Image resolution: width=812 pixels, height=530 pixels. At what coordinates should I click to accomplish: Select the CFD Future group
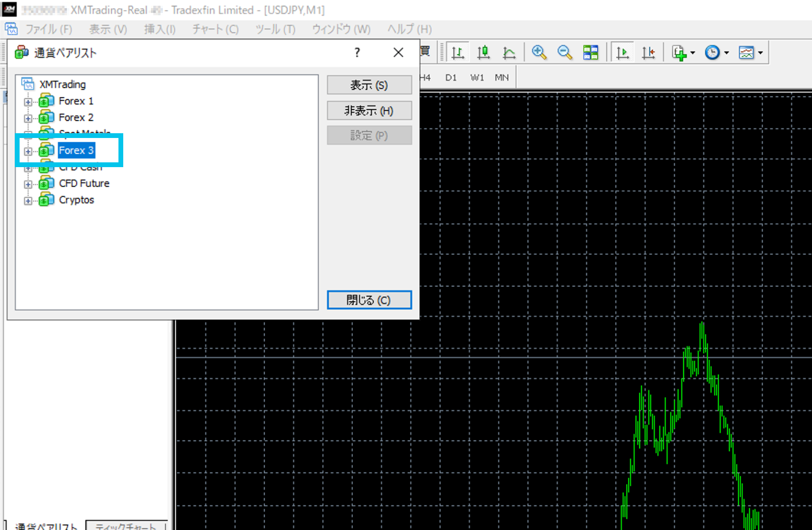click(x=84, y=183)
